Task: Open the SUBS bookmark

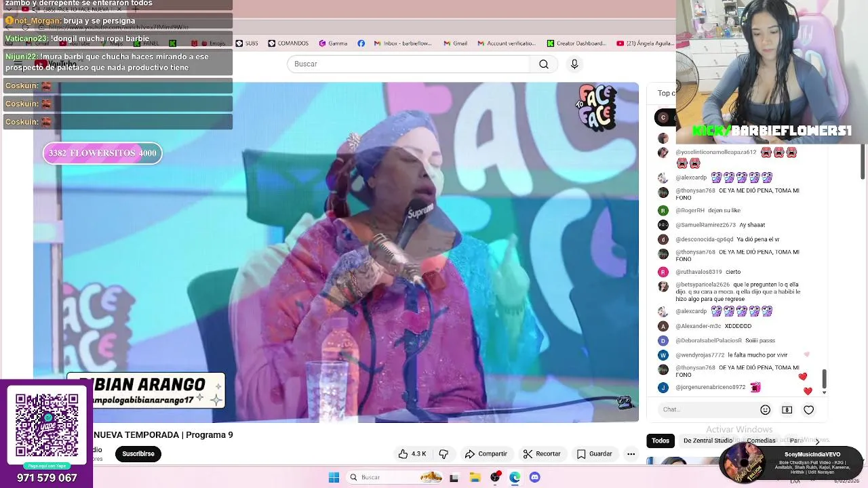Action: tap(247, 43)
